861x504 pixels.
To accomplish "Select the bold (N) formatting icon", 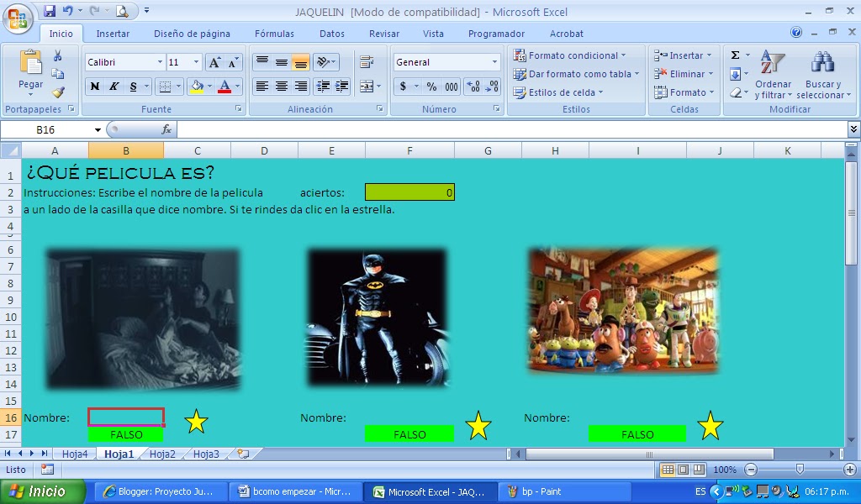I will click(x=95, y=86).
